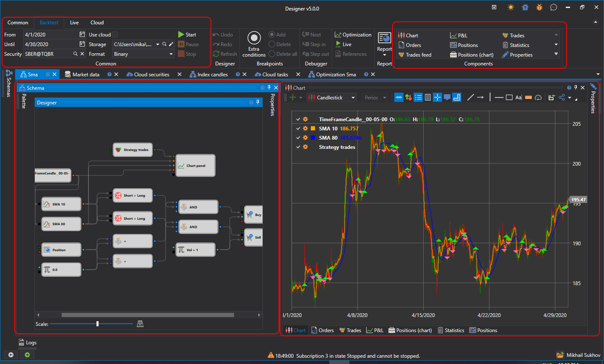604x364 pixels.
Task: Click the Report icon in ribbon
Action: click(384, 38)
